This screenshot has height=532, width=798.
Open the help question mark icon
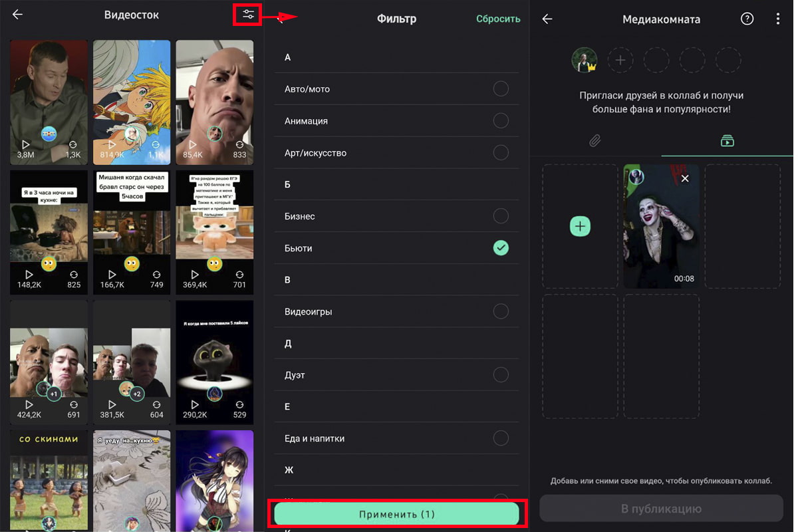(x=747, y=19)
